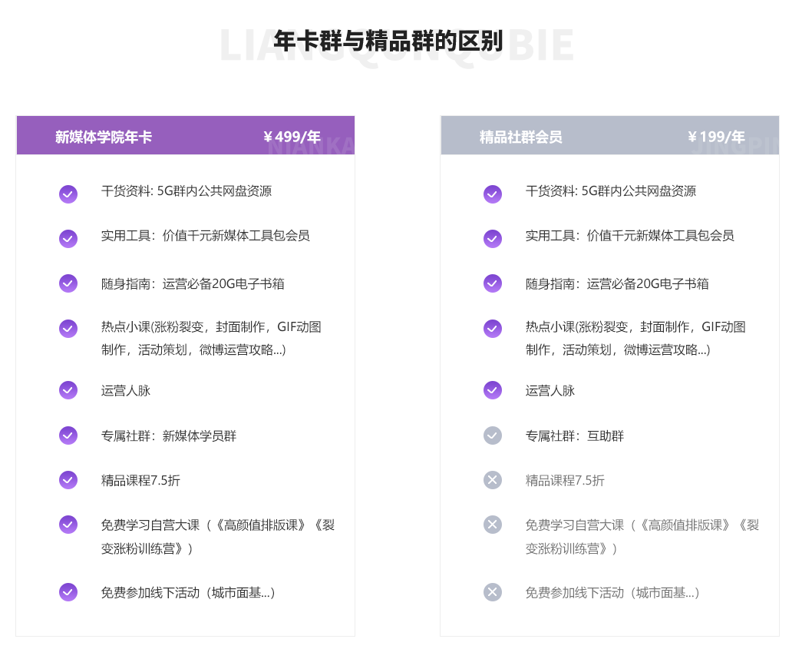Click the purple check next to 专属社群：新媒体学员群
The image size is (812, 649).
(68, 435)
